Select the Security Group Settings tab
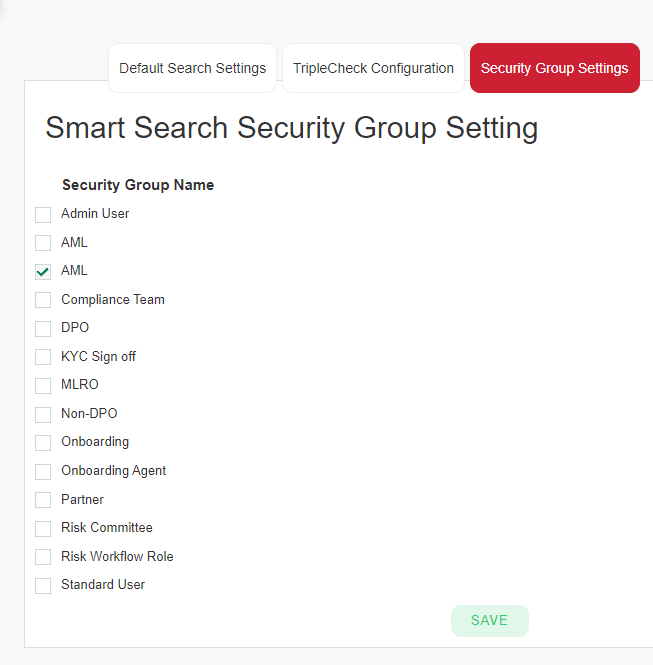The height and width of the screenshot is (665, 653). coord(555,68)
